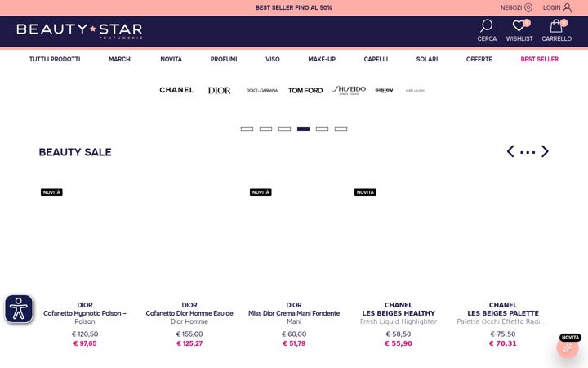Screen dimensions: 588x368
Task: Open Cofanetto Hypnotic Poison product link
Action: tap(85, 313)
